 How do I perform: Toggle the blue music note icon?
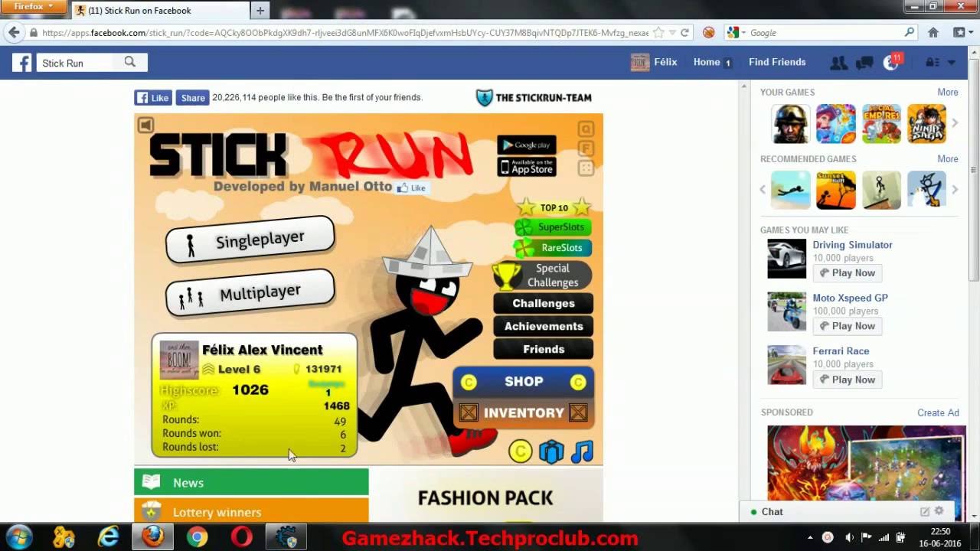[582, 452]
